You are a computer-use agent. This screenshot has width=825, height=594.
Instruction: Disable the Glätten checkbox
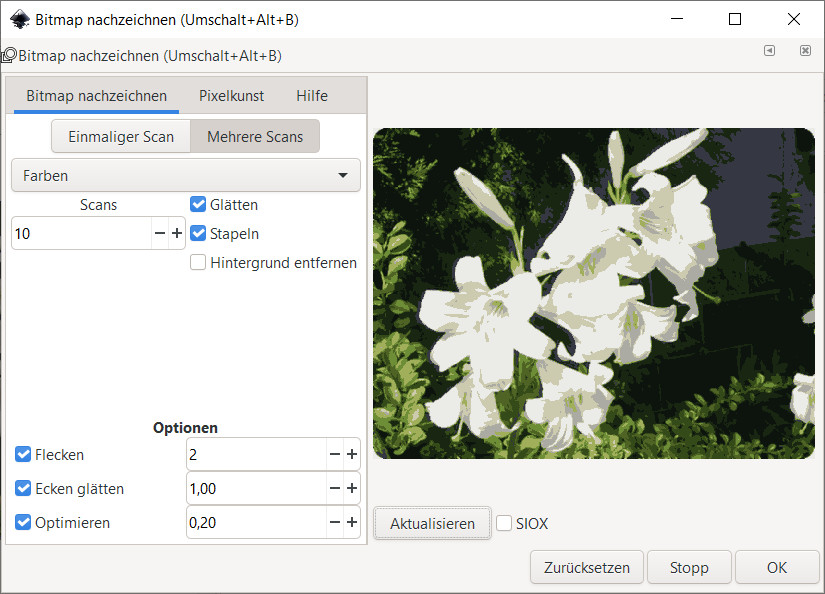[198, 204]
